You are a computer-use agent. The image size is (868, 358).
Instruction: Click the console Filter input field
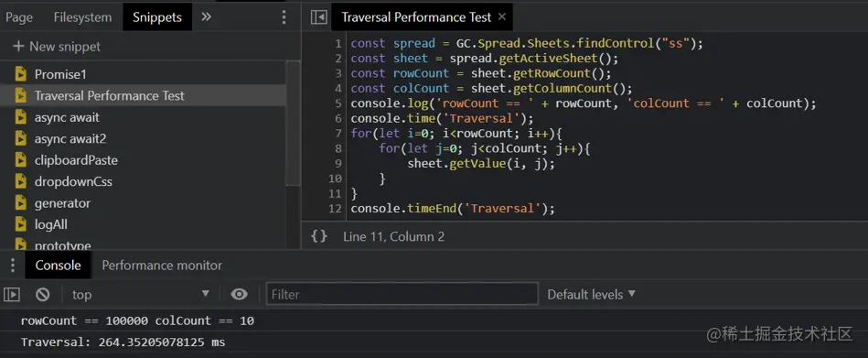click(x=402, y=294)
